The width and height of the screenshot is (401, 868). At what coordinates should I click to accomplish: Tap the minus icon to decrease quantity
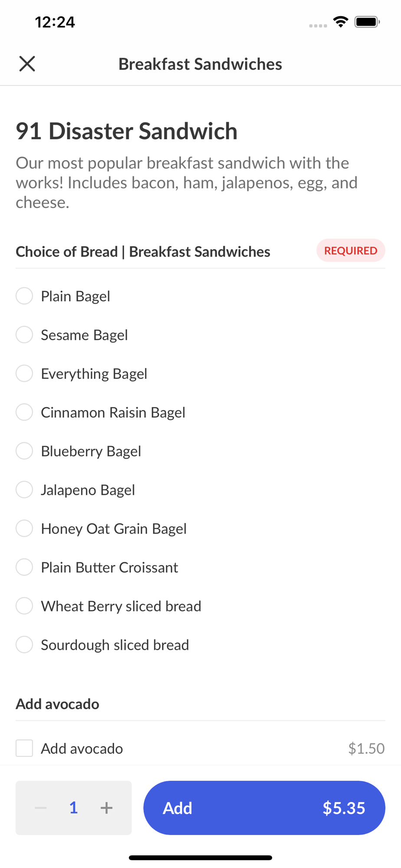click(x=41, y=808)
